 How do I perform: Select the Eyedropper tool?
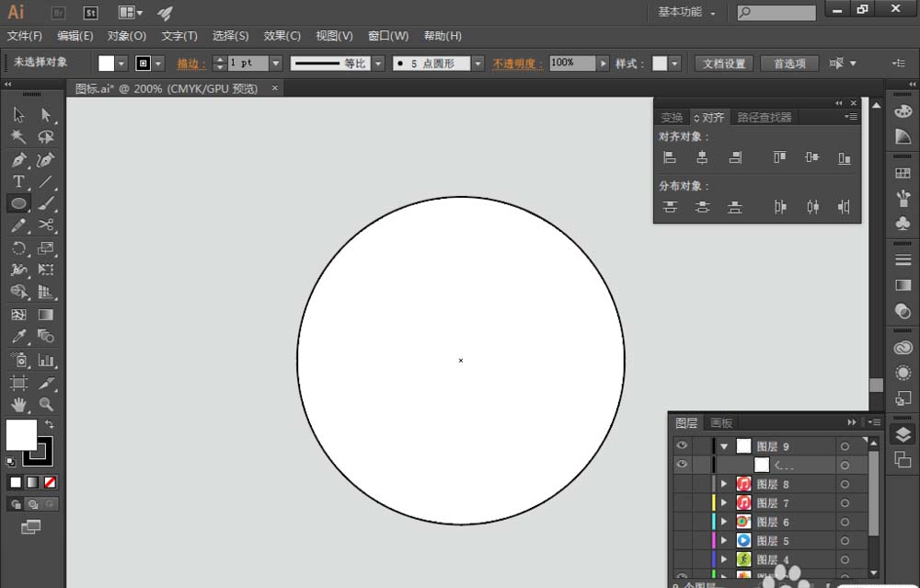[18, 336]
